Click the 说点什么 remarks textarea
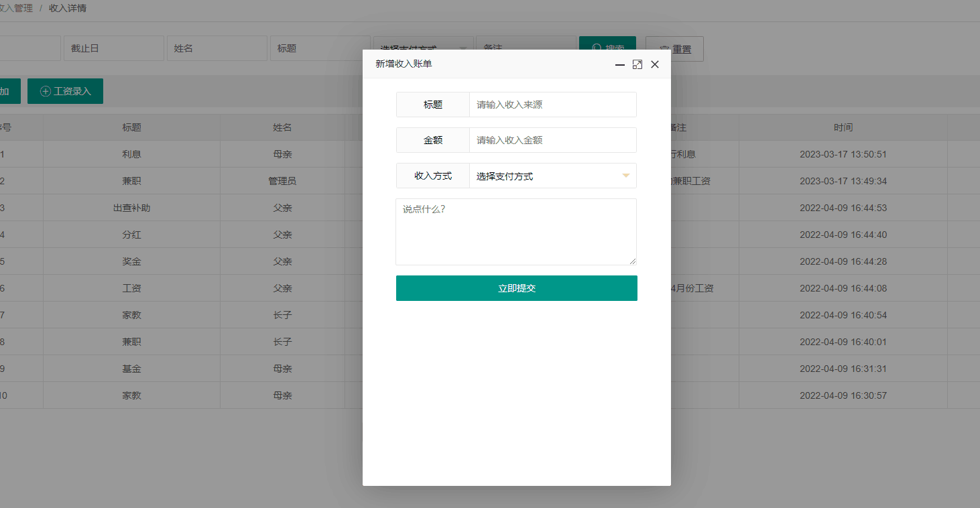This screenshot has height=508, width=980. click(516, 231)
